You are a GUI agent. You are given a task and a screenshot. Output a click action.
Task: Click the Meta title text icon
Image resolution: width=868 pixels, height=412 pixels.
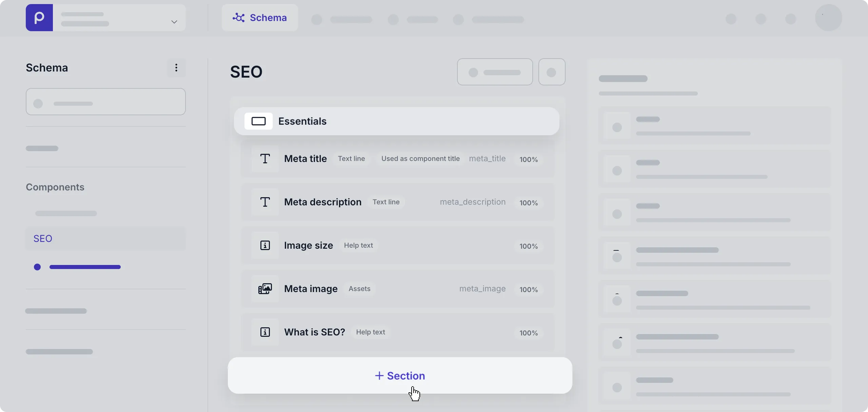tap(265, 159)
